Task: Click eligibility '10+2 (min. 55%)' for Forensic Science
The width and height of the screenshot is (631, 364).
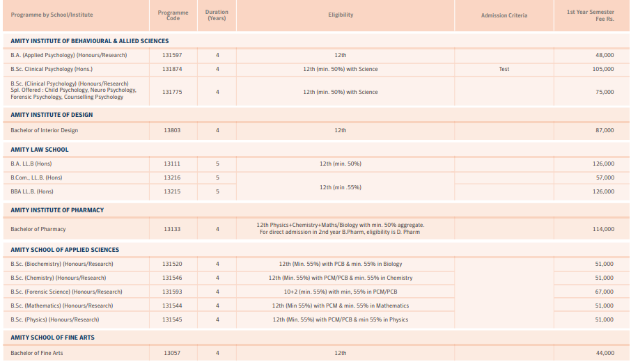Action: pos(306,292)
